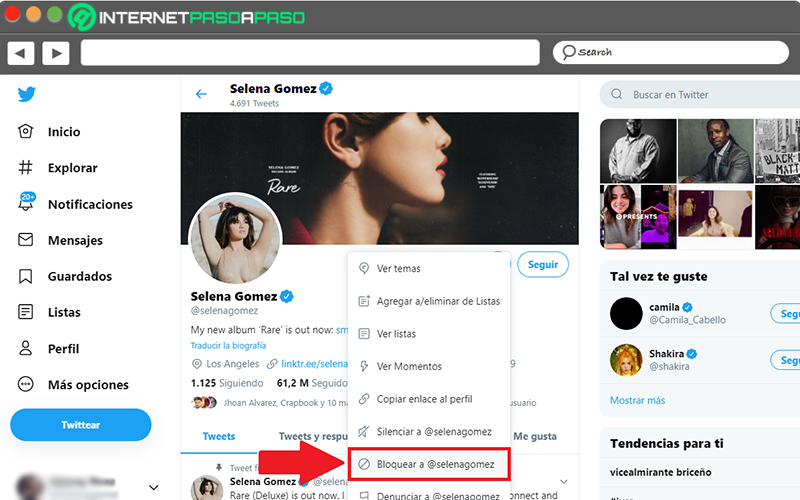This screenshot has width=800, height=500.
Task: Click the Explorar hashtag icon
Action: [x=26, y=167]
